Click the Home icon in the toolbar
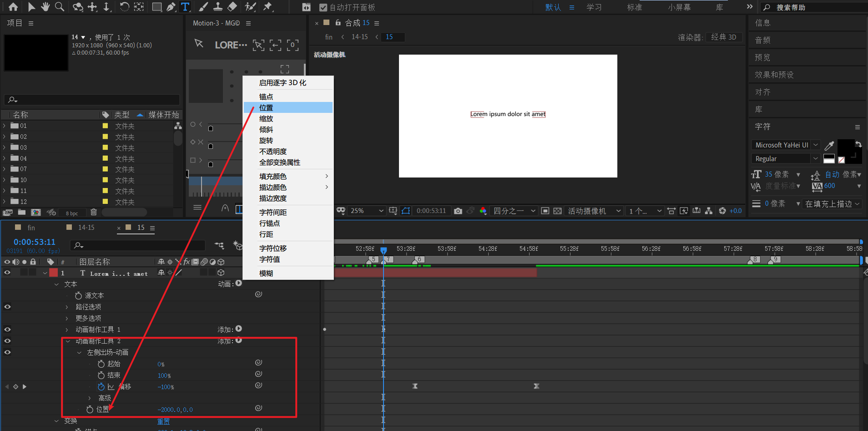 pyautogui.click(x=13, y=7)
